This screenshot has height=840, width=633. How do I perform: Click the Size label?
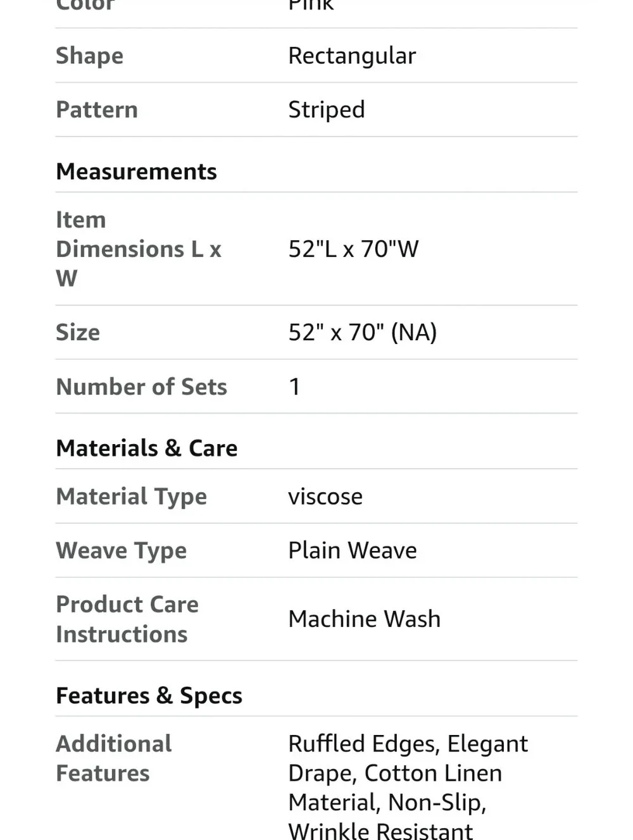tap(78, 332)
